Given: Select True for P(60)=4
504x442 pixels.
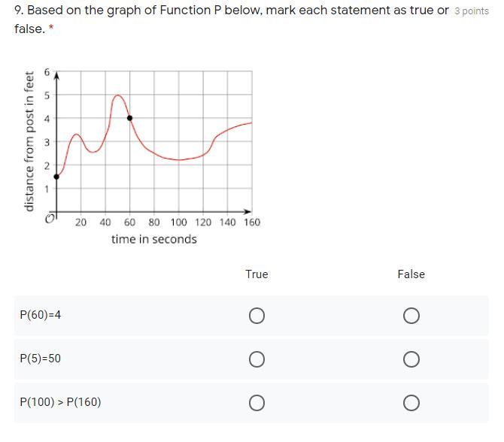Looking at the screenshot, I should click(257, 316).
